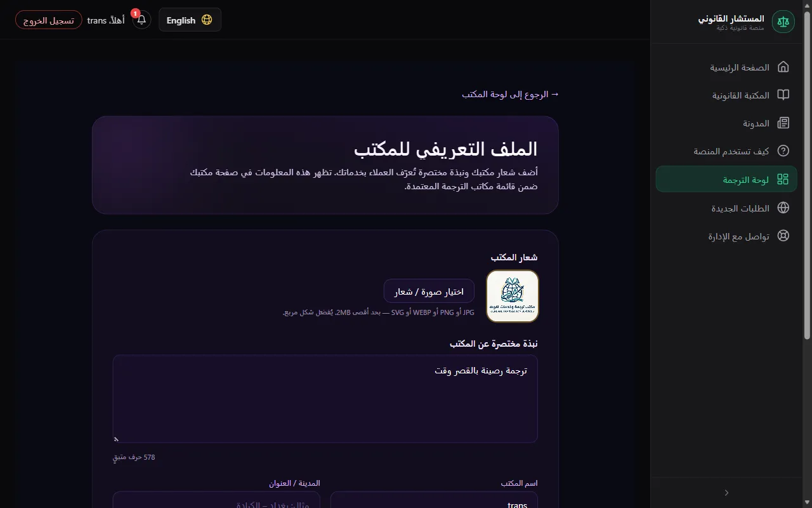Click the dashboard grid icon for لوحة الترجمة
This screenshot has height=508, width=812.
click(783, 179)
